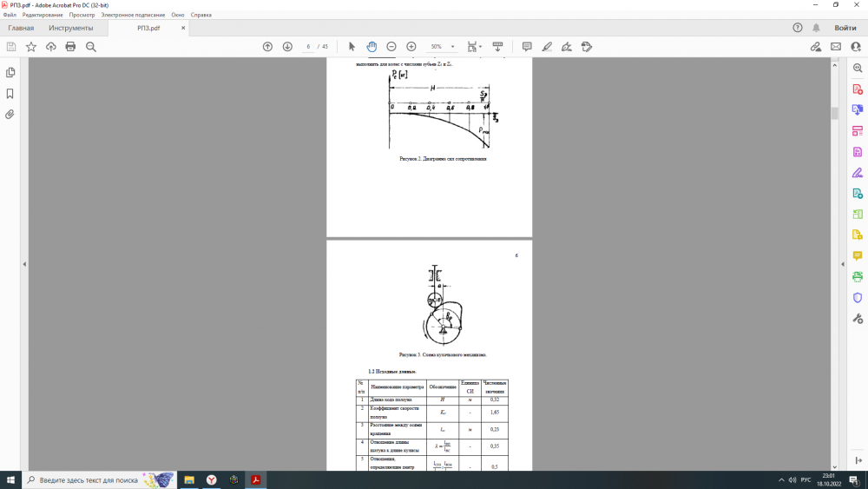Click the Войти sign-in button

845,29
